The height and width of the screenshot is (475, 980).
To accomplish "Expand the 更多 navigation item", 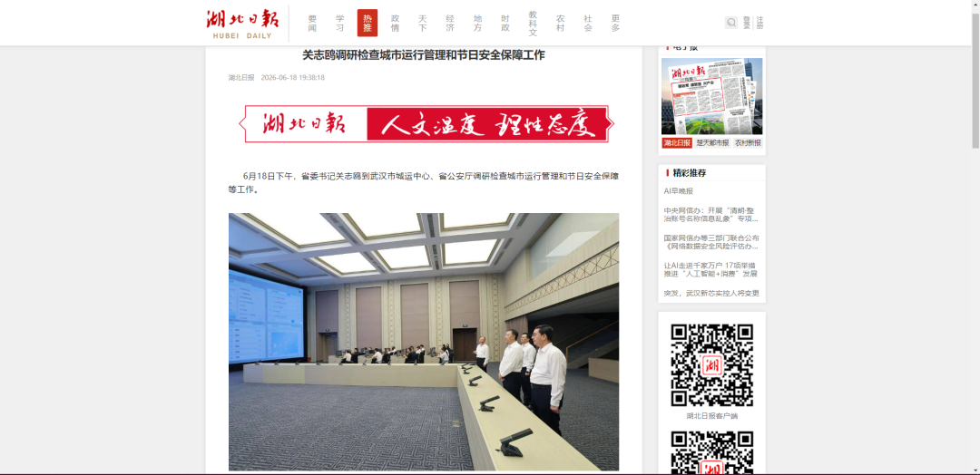I will coord(615,23).
